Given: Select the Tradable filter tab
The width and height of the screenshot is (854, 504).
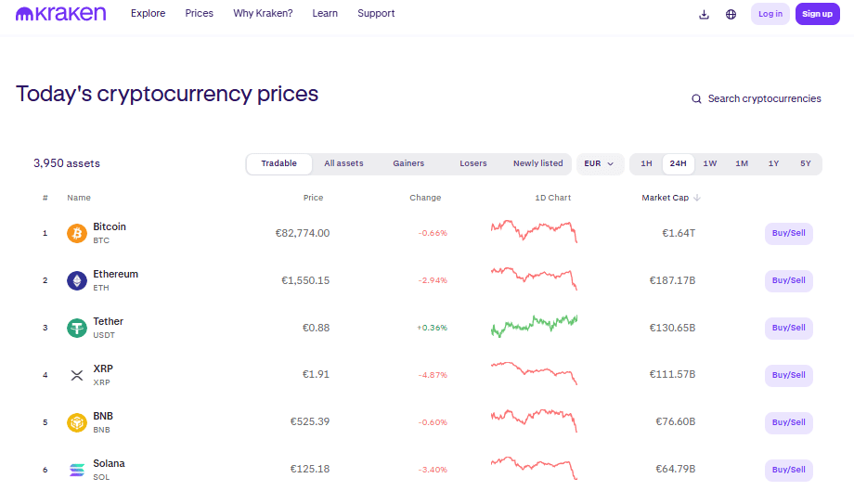Looking at the screenshot, I should click(x=278, y=163).
